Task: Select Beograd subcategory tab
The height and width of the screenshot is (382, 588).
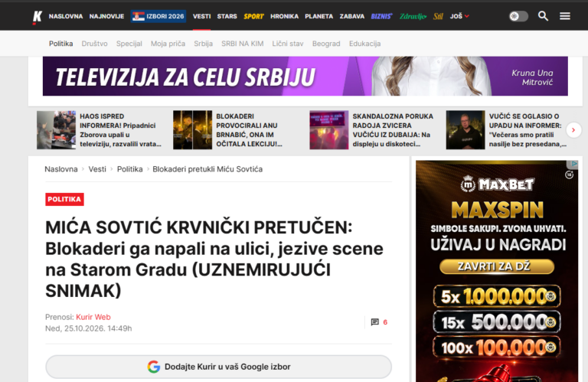Action: pyautogui.click(x=326, y=44)
